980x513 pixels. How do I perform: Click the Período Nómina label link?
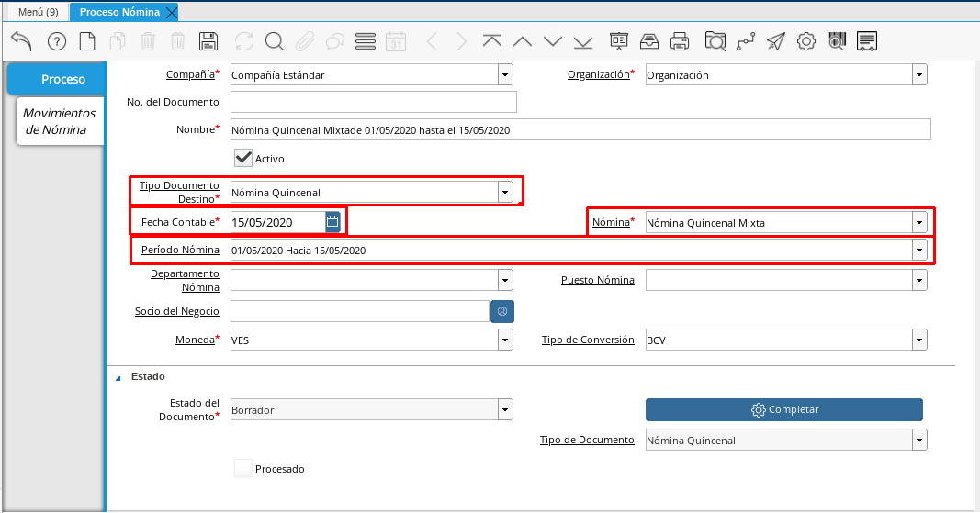pyautogui.click(x=180, y=250)
